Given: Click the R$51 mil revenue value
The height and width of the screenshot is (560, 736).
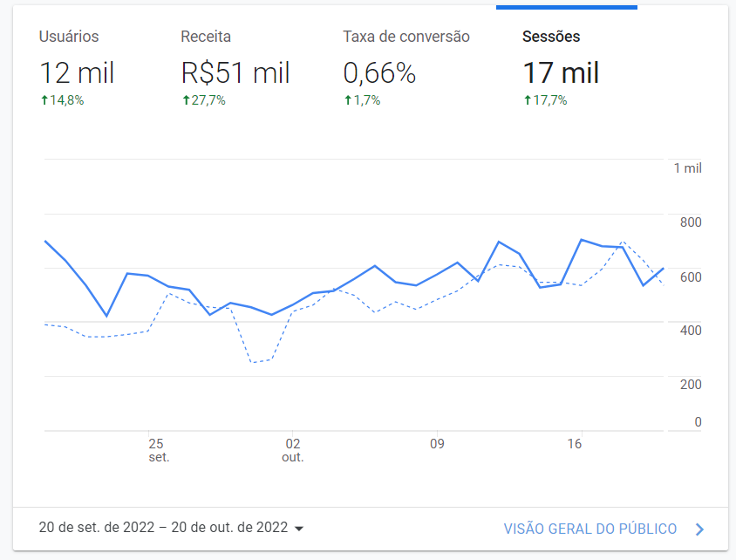Looking at the screenshot, I should [x=235, y=72].
